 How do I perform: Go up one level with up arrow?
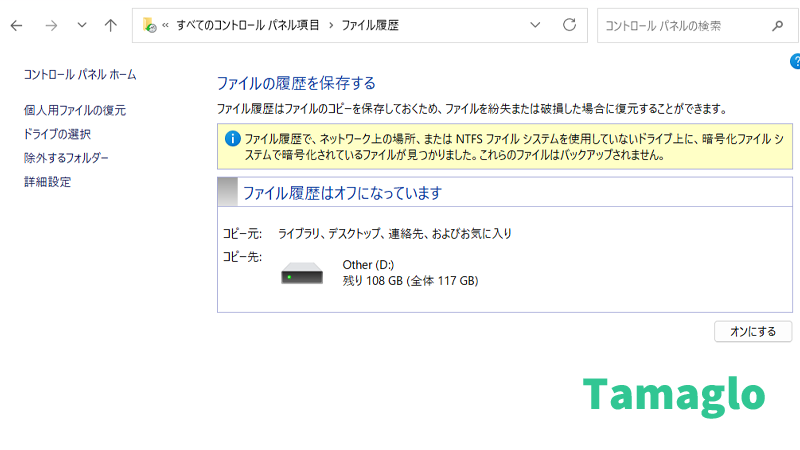(x=111, y=26)
